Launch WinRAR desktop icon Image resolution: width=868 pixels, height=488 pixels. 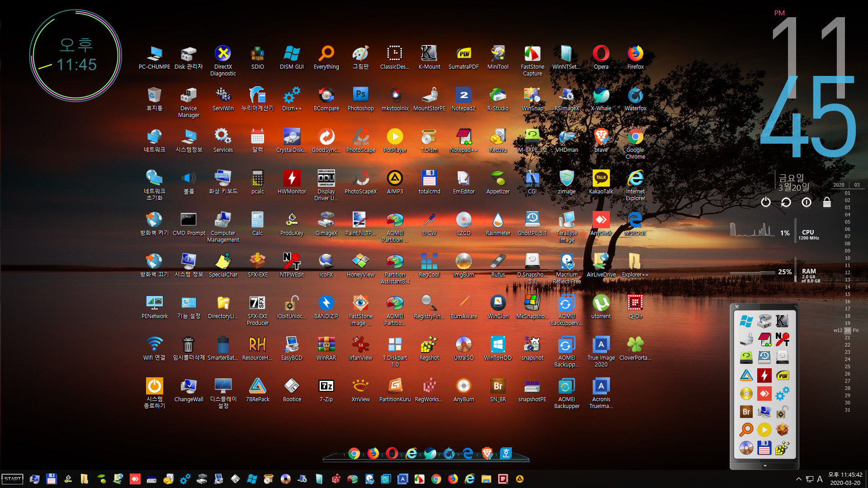click(326, 348)
